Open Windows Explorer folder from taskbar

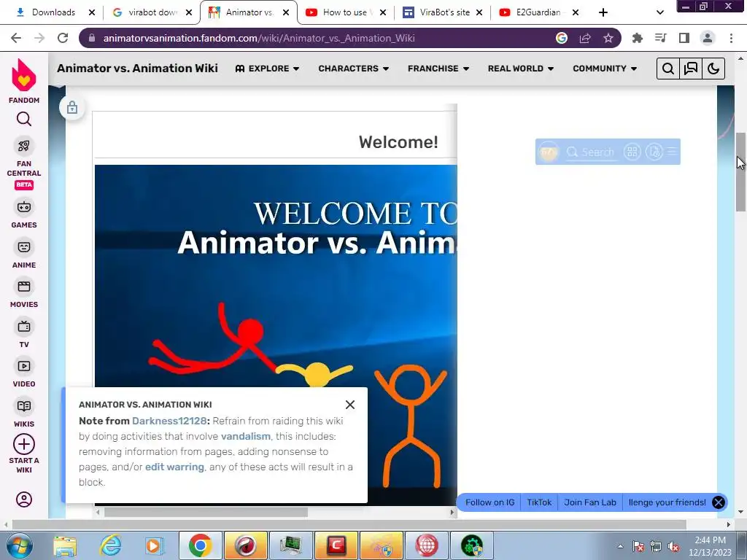[x=65, y=546]
